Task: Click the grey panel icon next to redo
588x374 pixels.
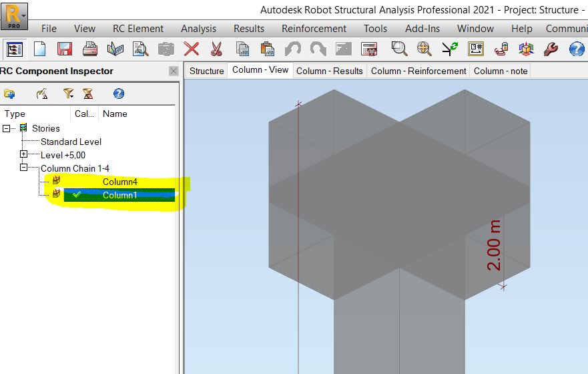Action: (344, 49)
